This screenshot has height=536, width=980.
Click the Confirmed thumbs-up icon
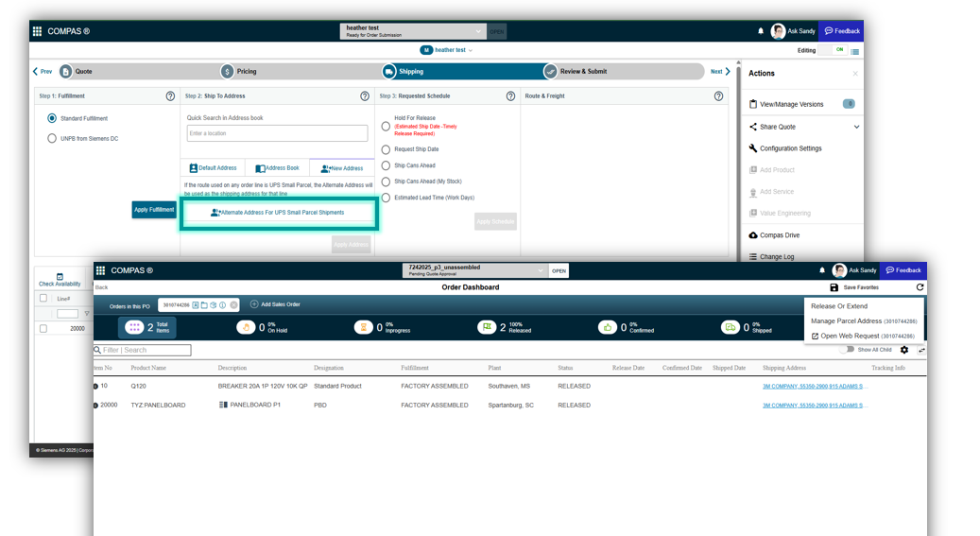(608, 327)
